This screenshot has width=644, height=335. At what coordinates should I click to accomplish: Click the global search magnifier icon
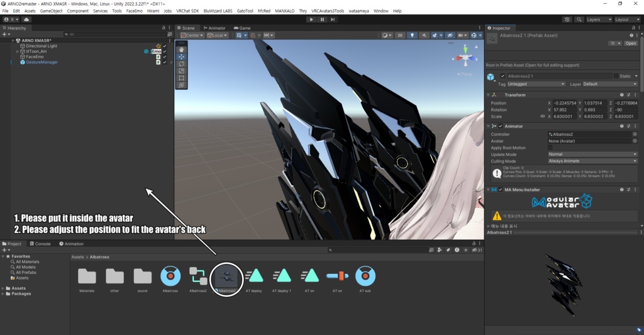(x=579, y=20)
